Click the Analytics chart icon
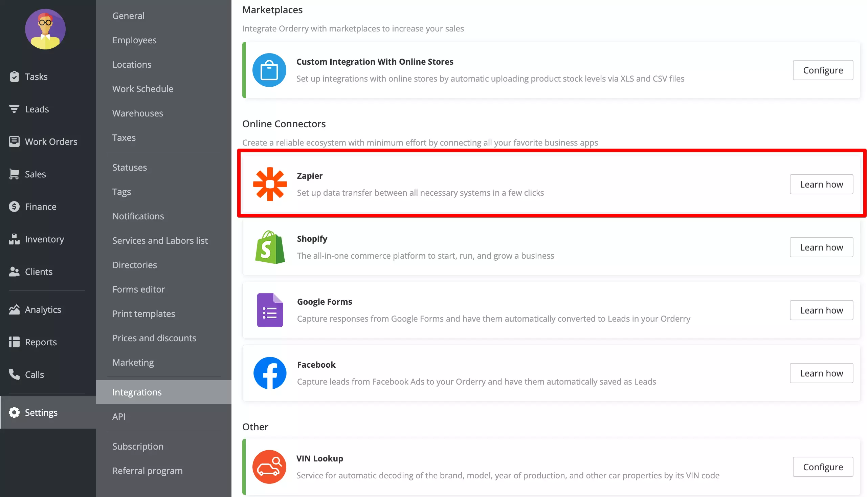This screenshot has height=497, width=868. pyautogui.click(x=14, y=309)
